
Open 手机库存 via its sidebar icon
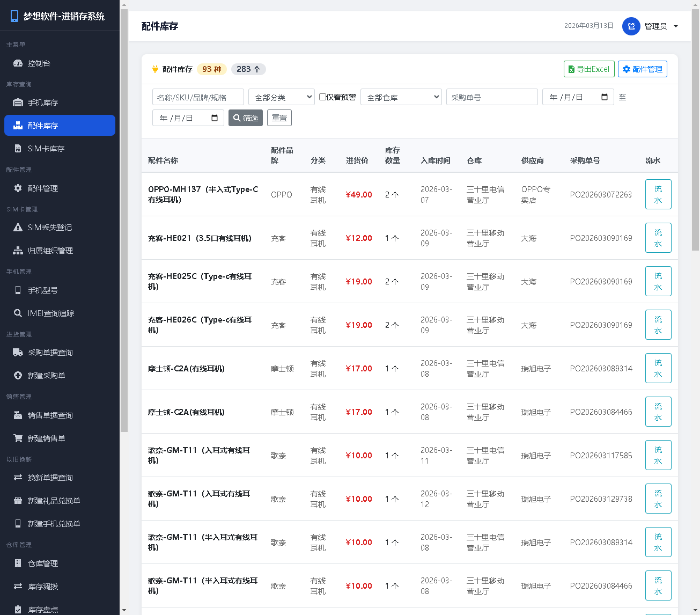[18, 102]
